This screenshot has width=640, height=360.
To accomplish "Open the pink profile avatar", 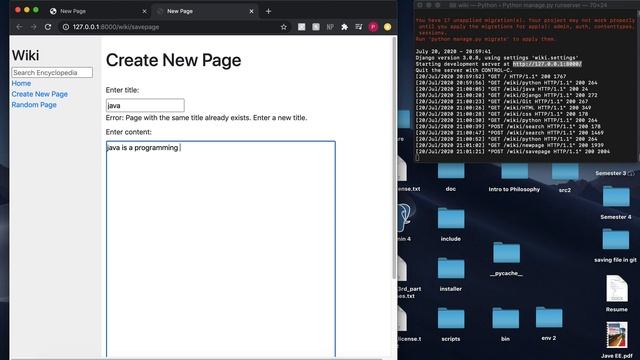I will pyautogui.click(x=373, y=27).
